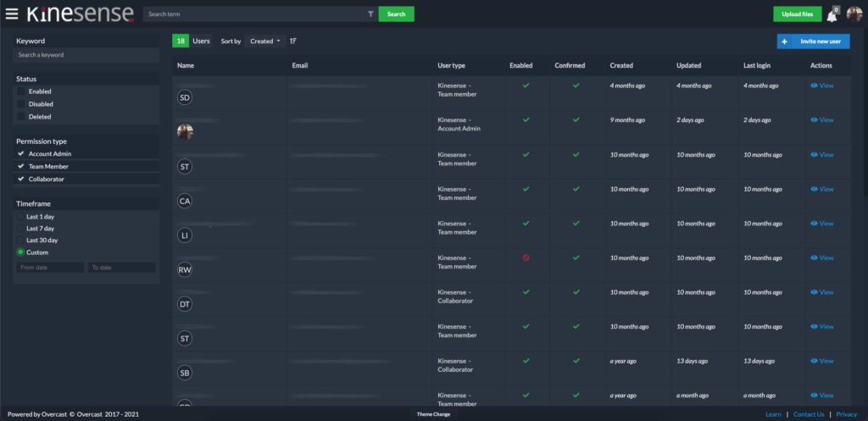Open the user profile avatar
Image resolution: width=868 pixels, height=421 pixels.
[854, 14]
